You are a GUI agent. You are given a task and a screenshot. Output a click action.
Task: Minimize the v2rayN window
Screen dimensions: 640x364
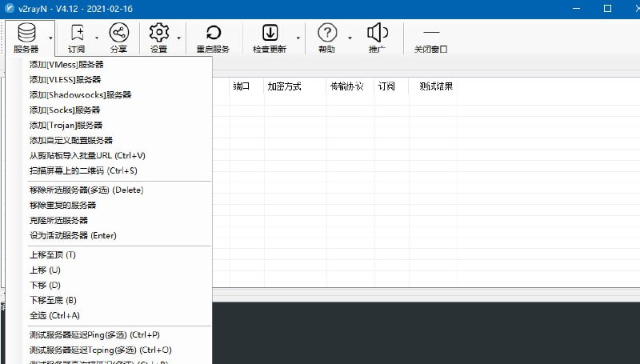pos(576,9)
